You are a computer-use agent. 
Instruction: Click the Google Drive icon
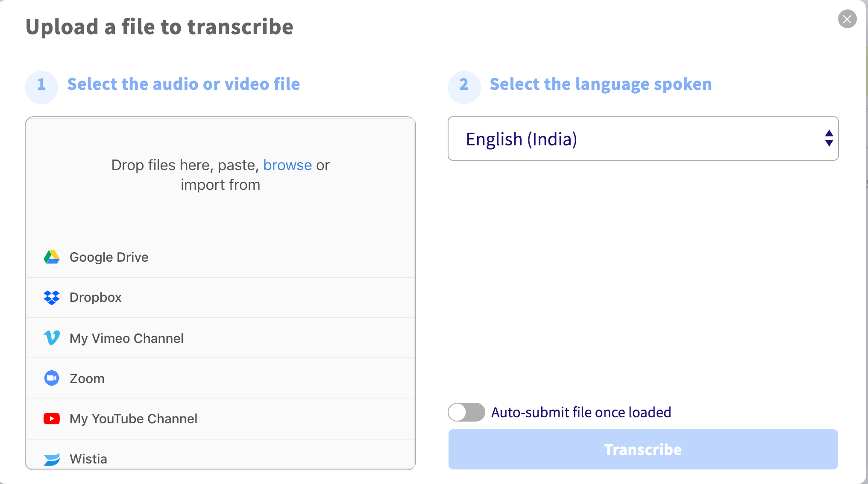point(52,257)
